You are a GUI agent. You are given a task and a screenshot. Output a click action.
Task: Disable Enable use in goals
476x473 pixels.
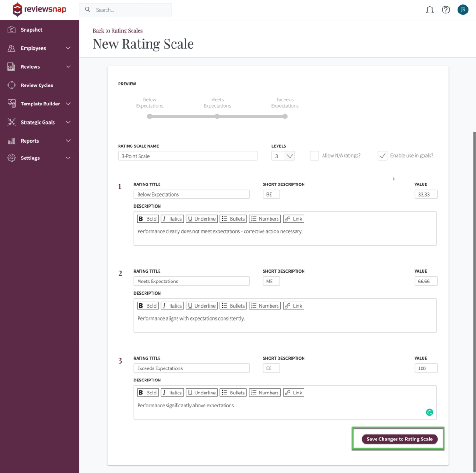click(x=382, y=156)
